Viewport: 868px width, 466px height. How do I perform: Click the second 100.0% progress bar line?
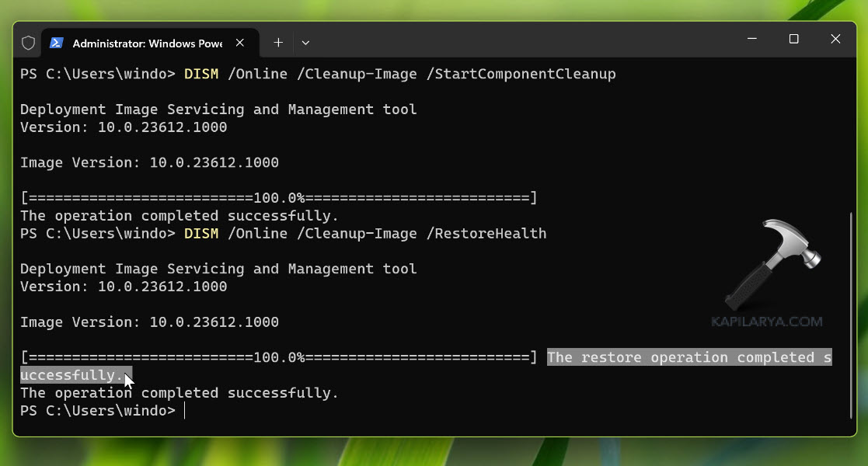pos(278,357)
